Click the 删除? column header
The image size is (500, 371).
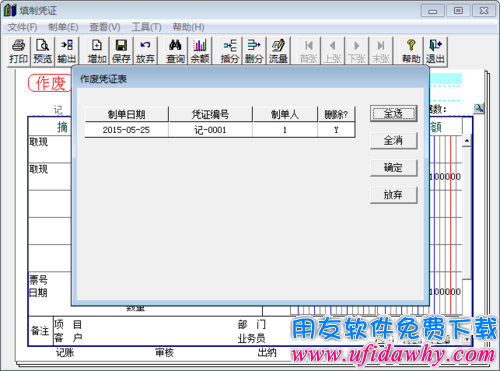pyautogui.click(x=336, y=114)
